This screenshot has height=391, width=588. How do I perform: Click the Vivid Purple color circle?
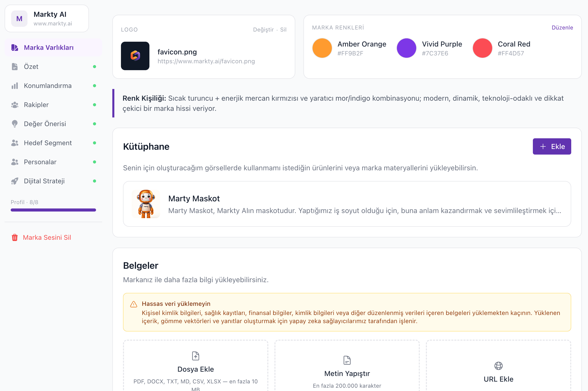tap(407, 48)
